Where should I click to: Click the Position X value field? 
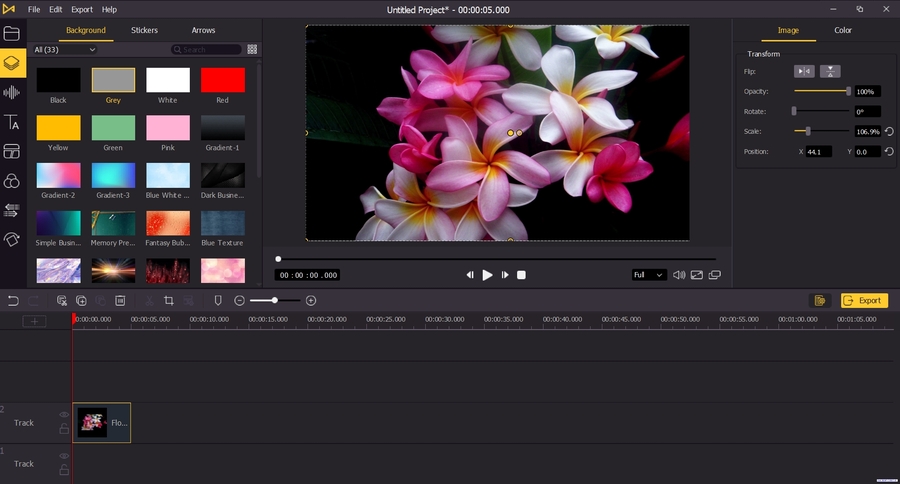coord(818,152)
